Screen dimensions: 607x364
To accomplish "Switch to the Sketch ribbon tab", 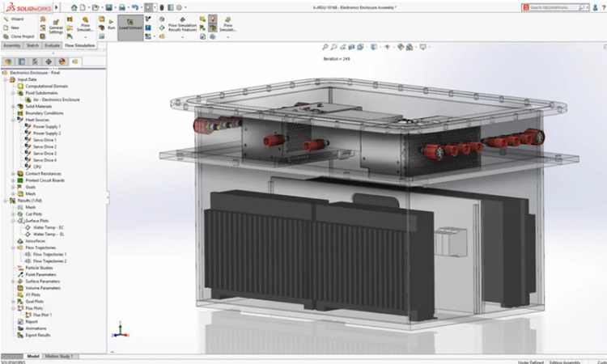I will coord(32,46).
